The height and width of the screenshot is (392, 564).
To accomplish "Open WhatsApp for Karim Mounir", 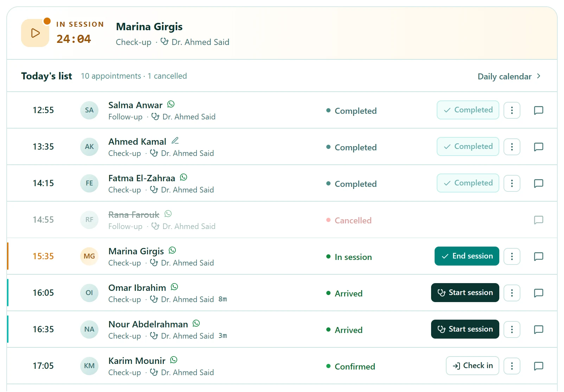I will pos(174,360).
